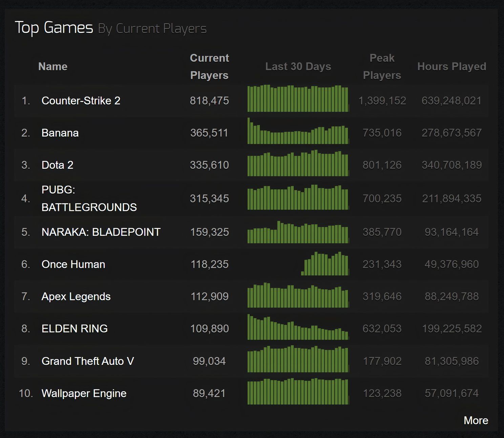This screenshot has height=438, width=504.
Task: Click the ELDEN RING 30-day player chart
Action: 298,328
